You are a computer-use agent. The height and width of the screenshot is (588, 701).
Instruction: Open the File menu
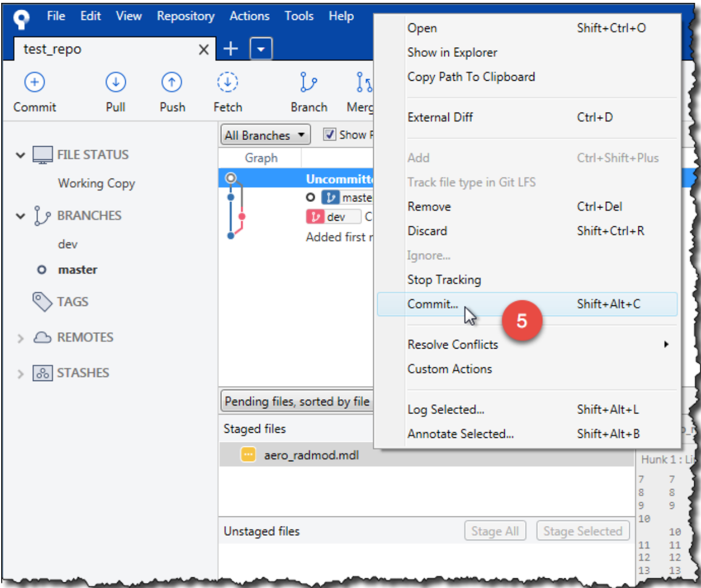pyautogui.click(x=56, y=16)
